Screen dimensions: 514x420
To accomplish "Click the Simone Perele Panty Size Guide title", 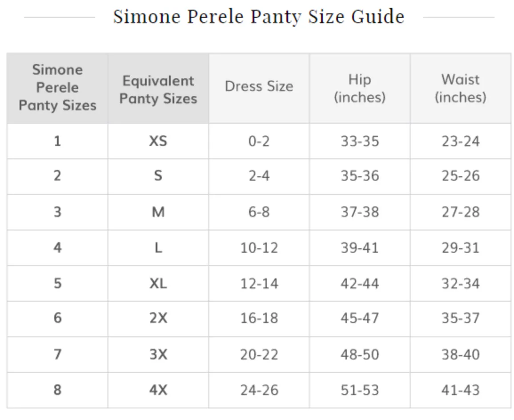I will [x=259, y=16].
